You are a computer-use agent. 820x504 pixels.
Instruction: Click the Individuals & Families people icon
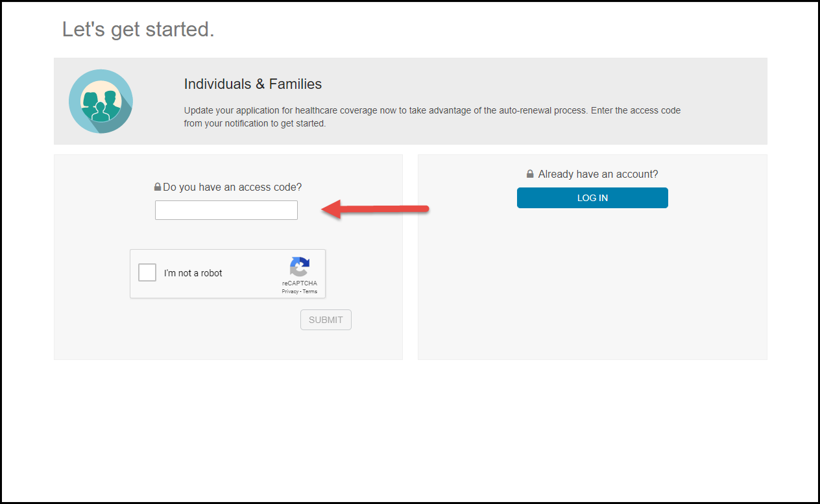click(x=101, y=101)
